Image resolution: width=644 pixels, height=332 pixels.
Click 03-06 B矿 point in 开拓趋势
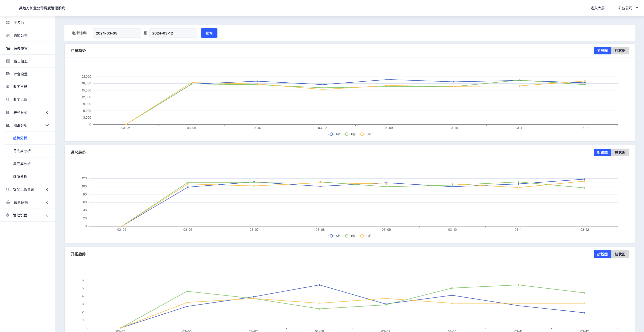(187, 291)
